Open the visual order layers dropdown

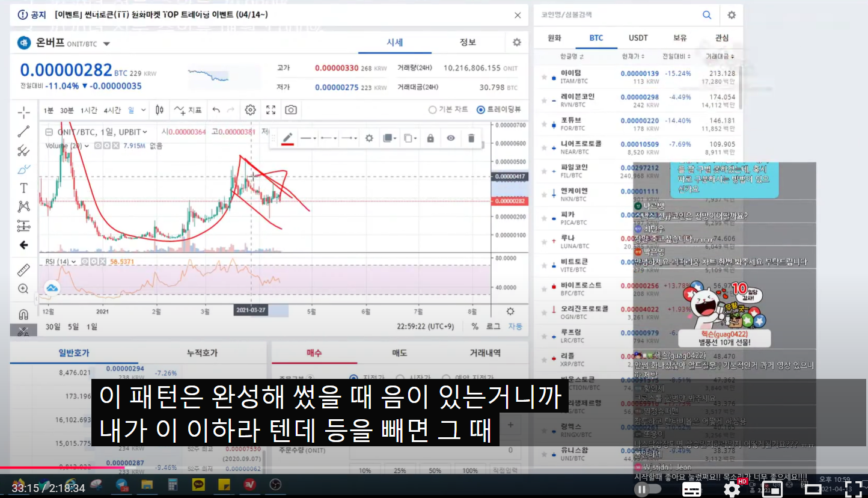tap(390, 138)
